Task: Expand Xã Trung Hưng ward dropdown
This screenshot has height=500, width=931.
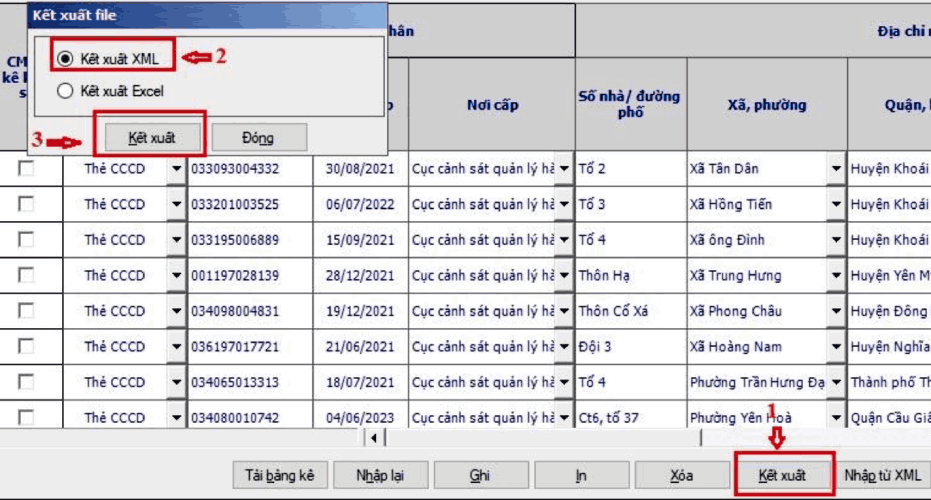Action: point(836,276)
